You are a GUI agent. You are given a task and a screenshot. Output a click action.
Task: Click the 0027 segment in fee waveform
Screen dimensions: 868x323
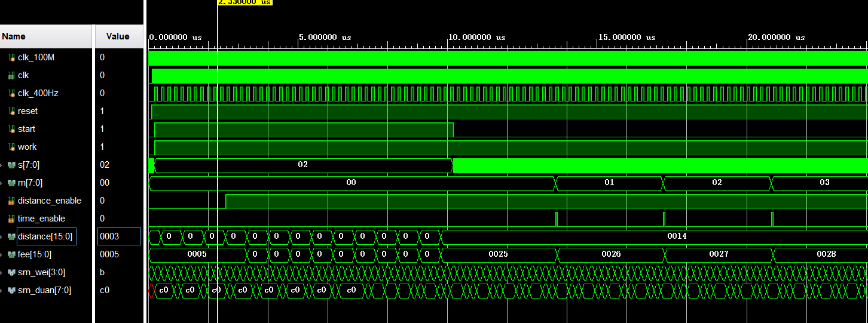(x=718, y=254)
